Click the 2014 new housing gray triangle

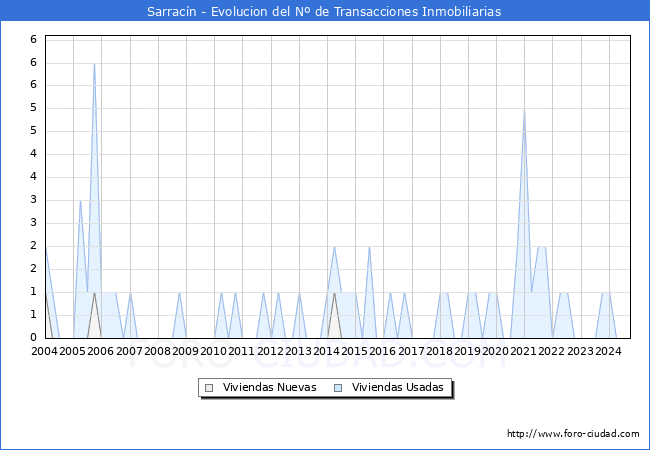(335, 319)
